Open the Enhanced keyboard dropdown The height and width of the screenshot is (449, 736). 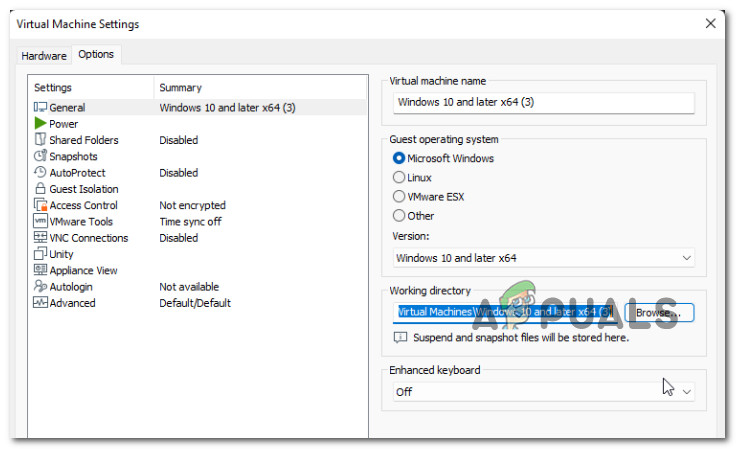pyautogui.click(x=544, y=391)
